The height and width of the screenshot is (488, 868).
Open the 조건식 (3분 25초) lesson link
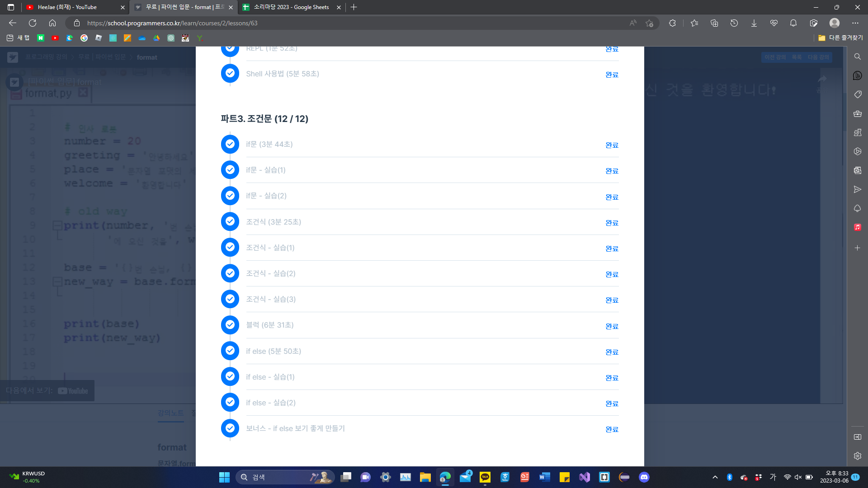273,222
